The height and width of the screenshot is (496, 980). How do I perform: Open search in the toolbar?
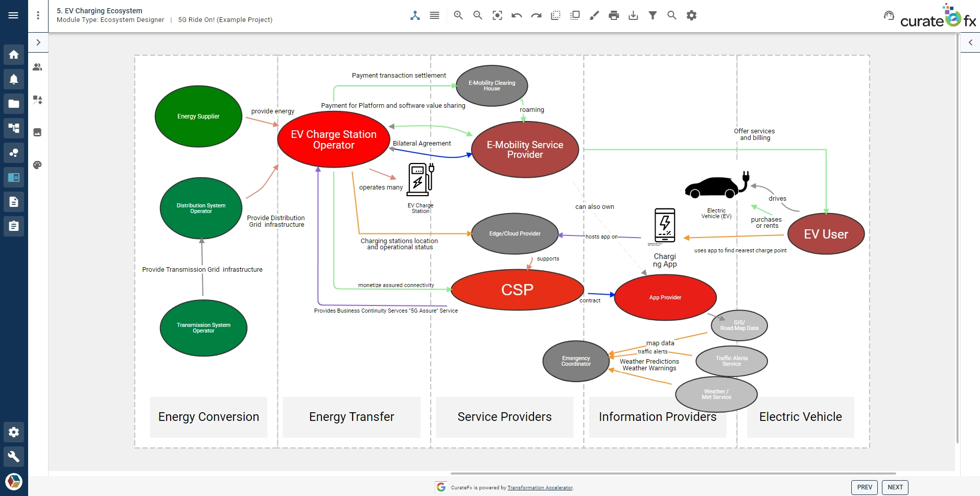[672, 15]
